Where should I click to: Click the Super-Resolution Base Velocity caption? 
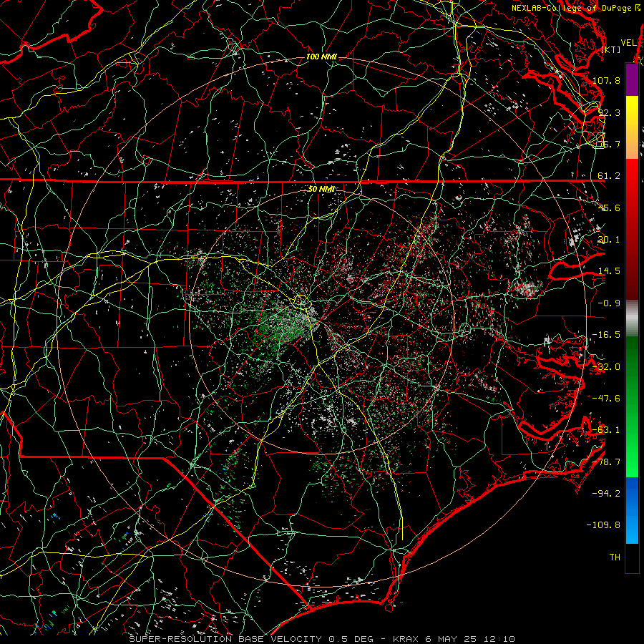(321, 639)
